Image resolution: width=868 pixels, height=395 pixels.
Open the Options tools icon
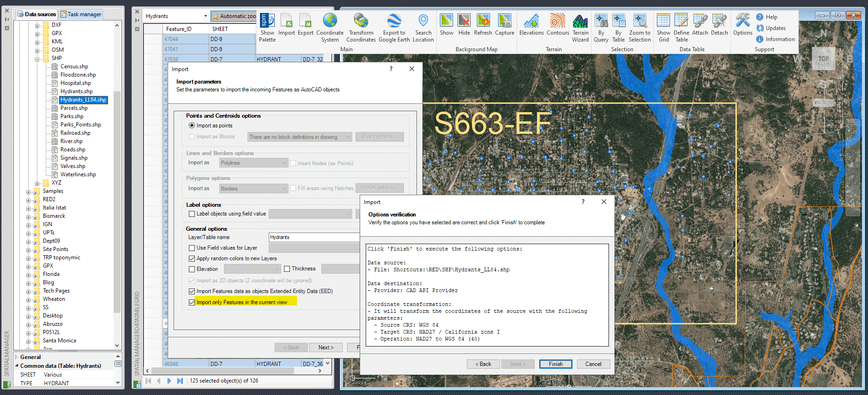click(742, 24)
